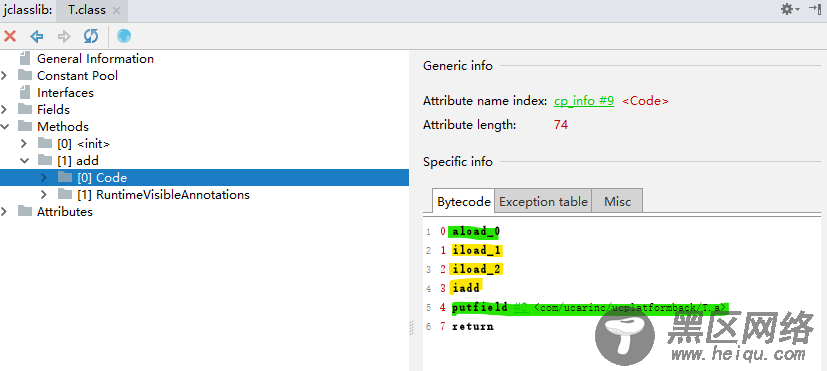Reload the class file with refresh icon

pos(91,36)
